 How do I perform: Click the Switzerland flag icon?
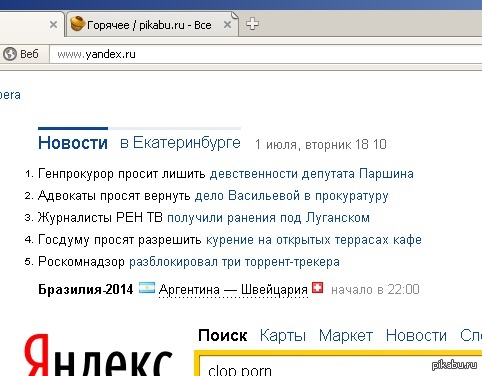click(317, 287)
